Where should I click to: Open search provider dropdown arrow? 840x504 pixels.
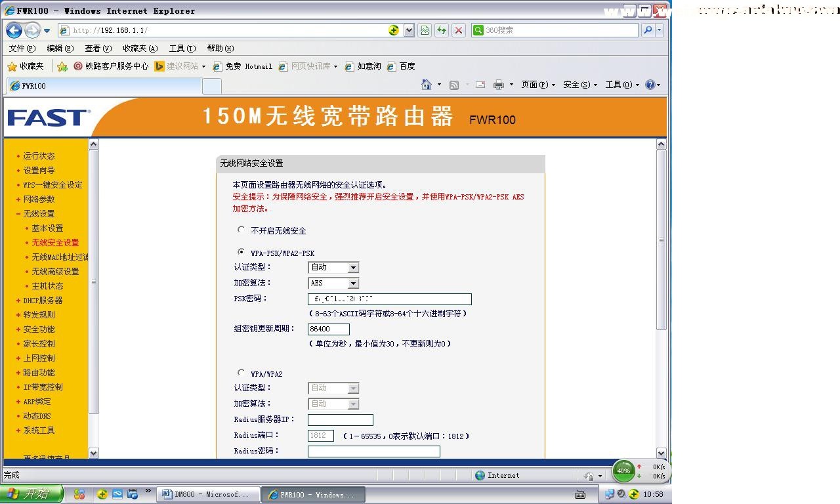(659, 30)
